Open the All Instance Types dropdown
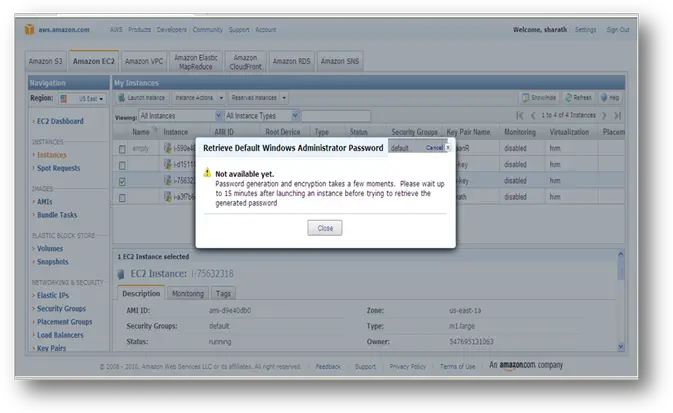 click(x=262, y=116)
